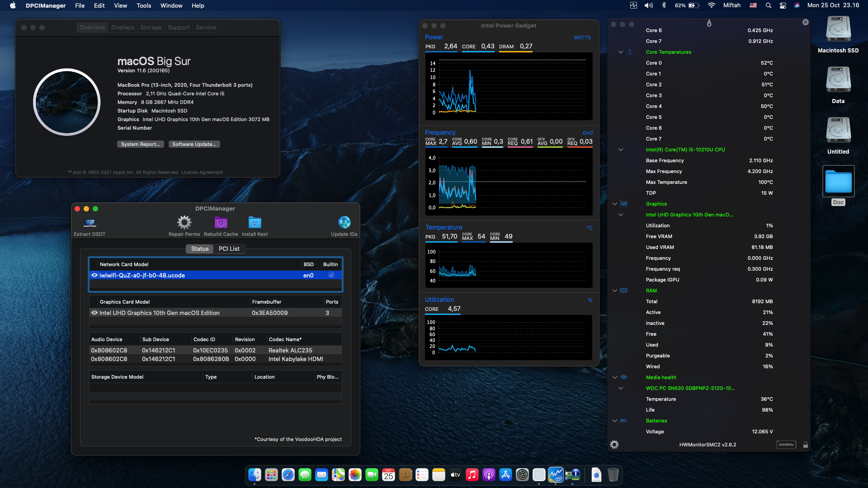Open Finder from the Dock
The height and width of the screenshot is (488, 868).
255,475
